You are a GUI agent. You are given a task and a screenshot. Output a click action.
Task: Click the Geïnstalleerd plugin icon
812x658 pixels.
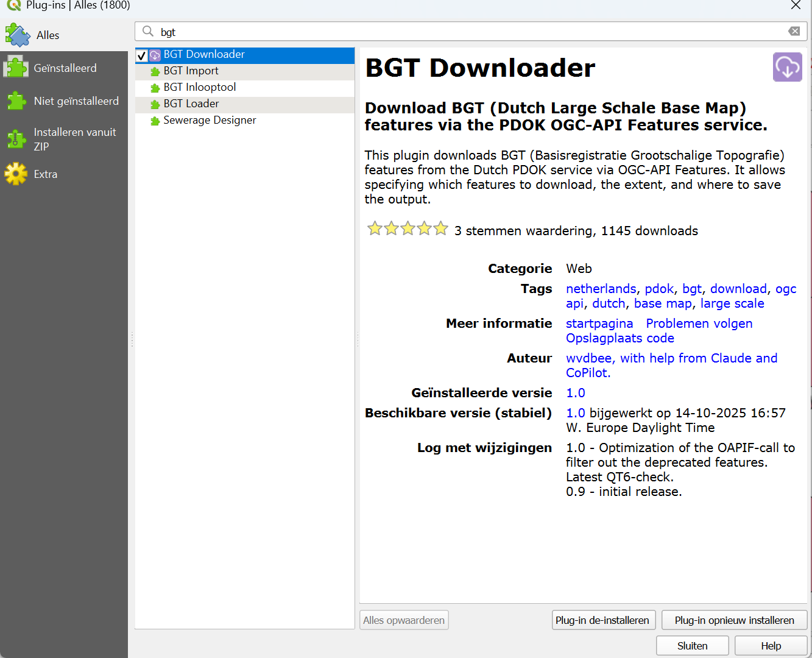pos(16,68)
